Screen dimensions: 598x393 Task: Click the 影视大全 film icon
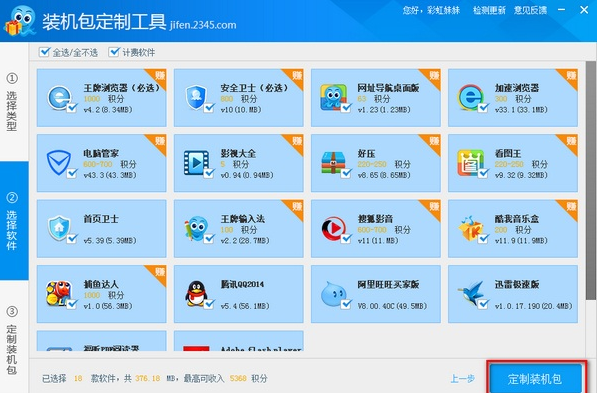[196, 163]
